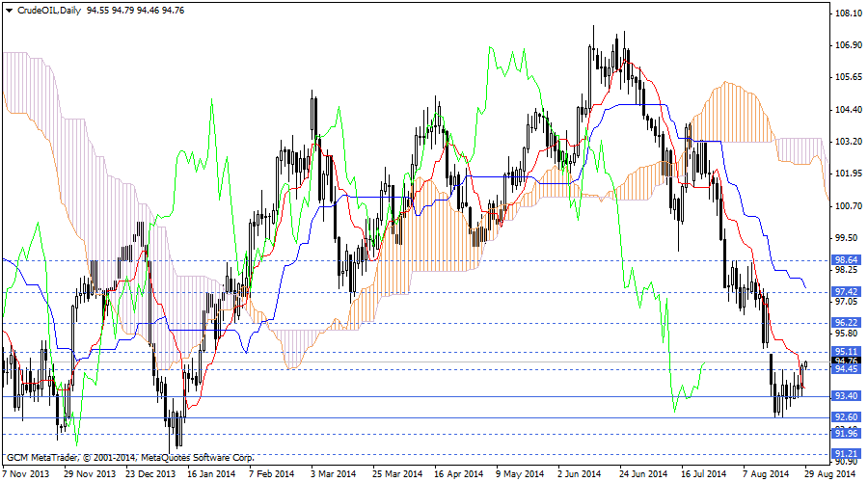Click the 16 Jul 2014 date label
The image size is (868, 482).
coord(702,473)
